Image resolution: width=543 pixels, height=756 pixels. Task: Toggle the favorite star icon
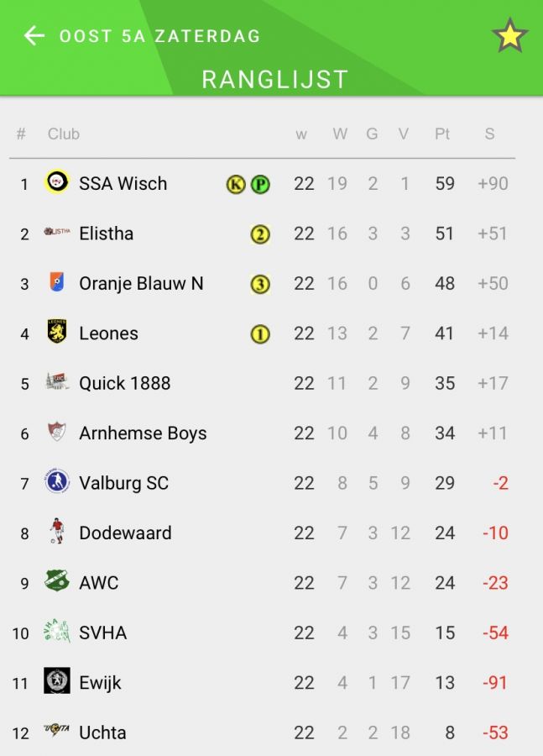click(509, 36)
